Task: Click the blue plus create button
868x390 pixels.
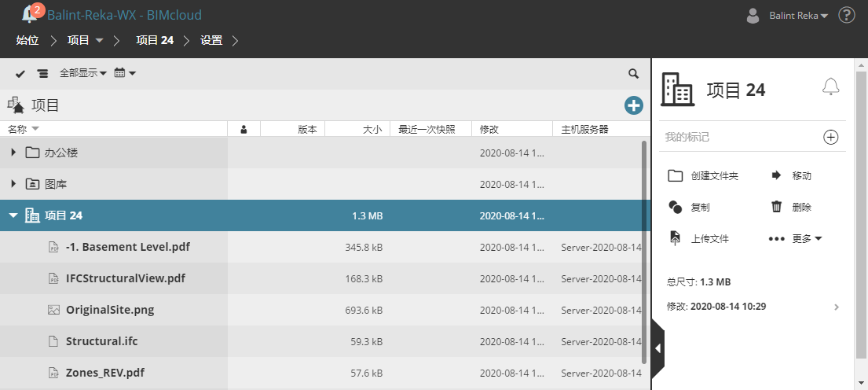Action: pos(634,105)
